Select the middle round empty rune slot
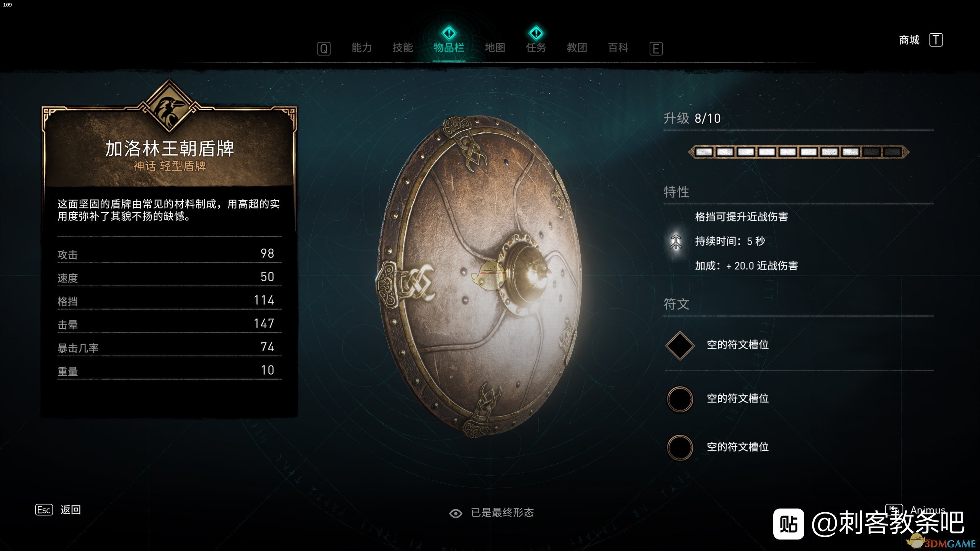The height and width of the screenshot is (551, 980). pos(680,399)
